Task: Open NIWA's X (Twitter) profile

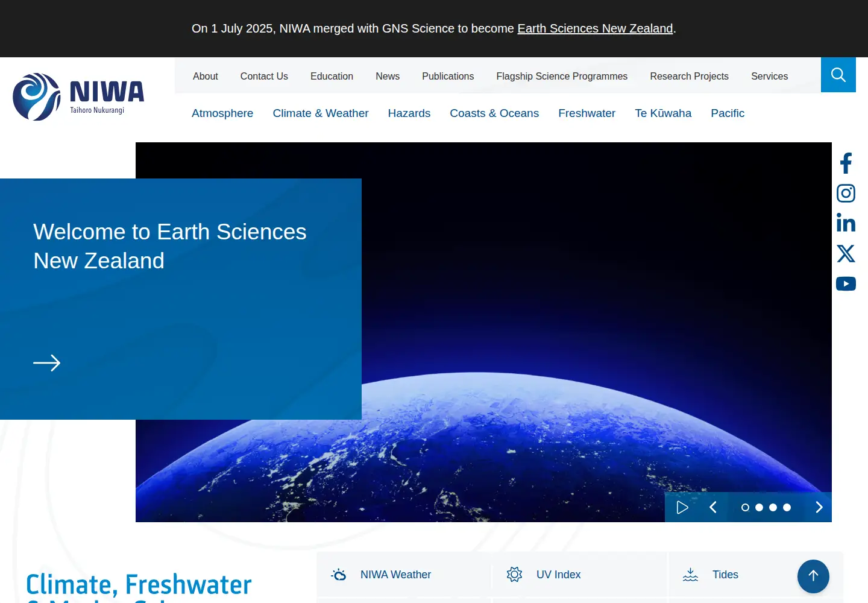Action: [x=846, y=253]
